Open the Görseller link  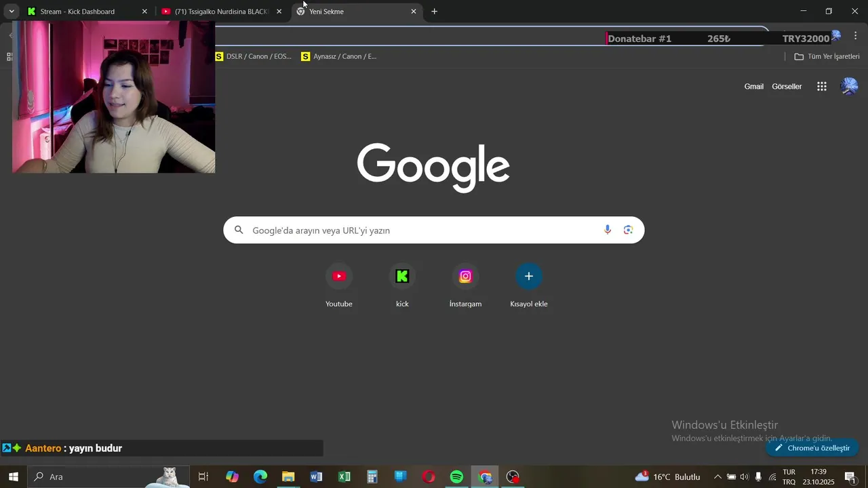787,87
